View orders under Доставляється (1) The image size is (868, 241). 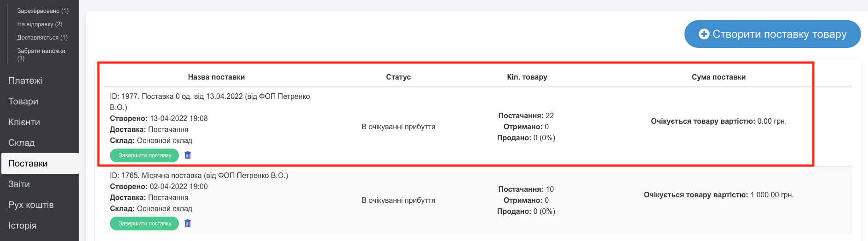(x=42, y=37)
